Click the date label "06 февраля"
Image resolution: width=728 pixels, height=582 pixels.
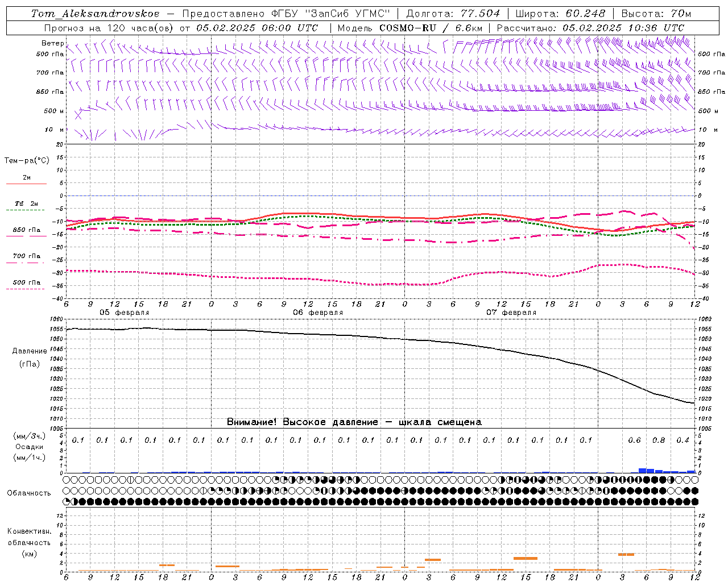coord(318,313)
